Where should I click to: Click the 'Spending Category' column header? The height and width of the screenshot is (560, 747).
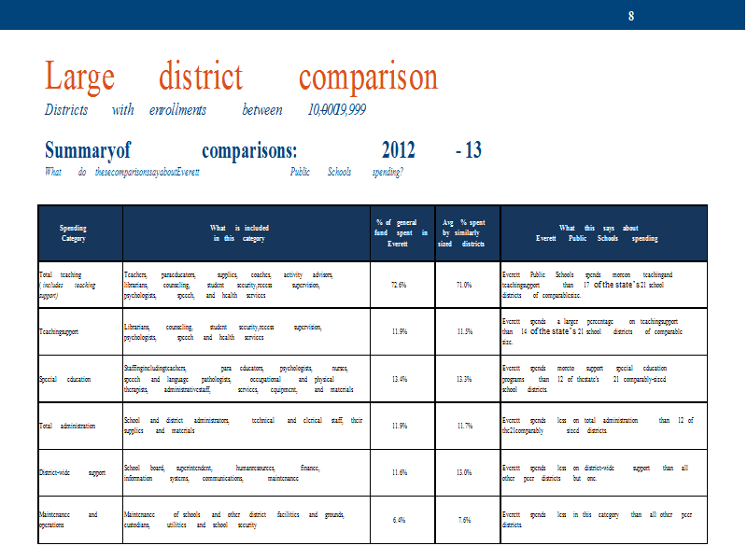(73, 233)
